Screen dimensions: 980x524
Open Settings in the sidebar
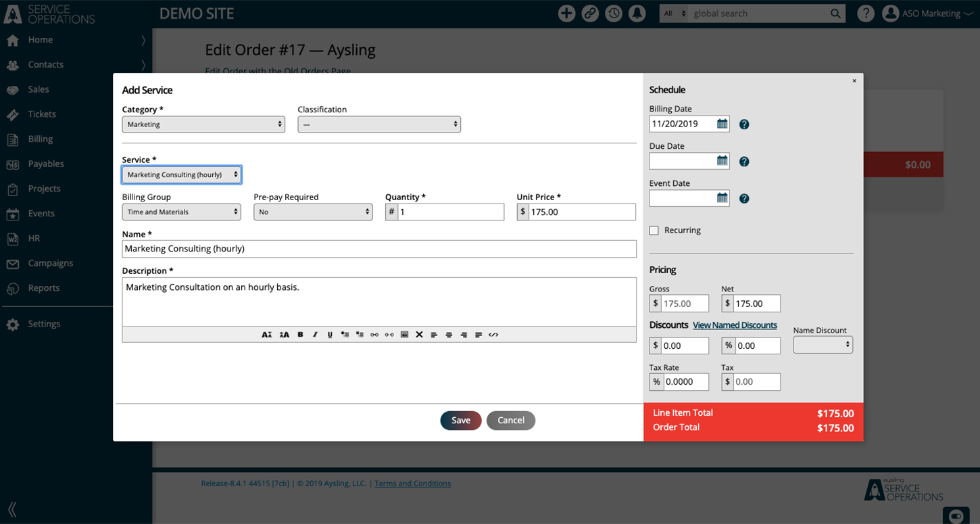44,324
